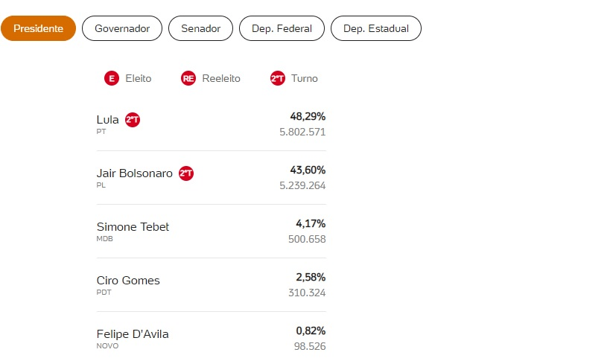610x364 pixels.
Task: Click Simone Tebet's 500.658 vote count
Action: [307, 240]
